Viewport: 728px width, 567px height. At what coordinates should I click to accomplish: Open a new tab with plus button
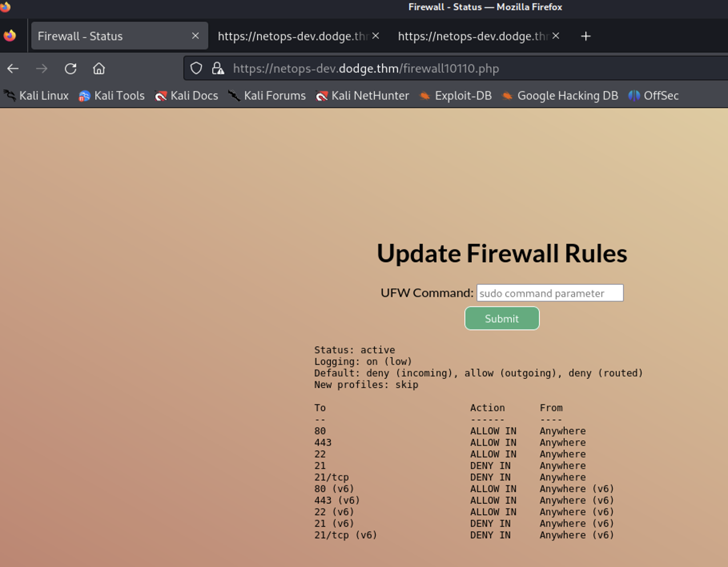(x=585, y=36)
